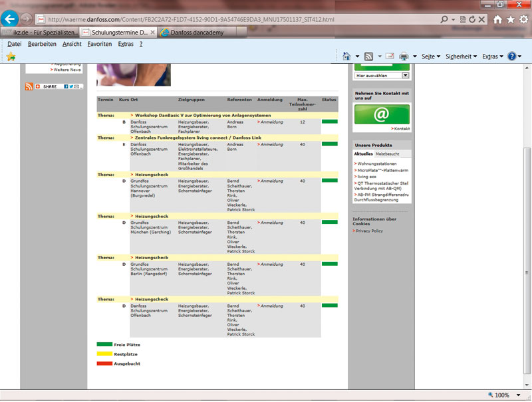Click the Twitter share icon
The height and width of the screenshot is (402, 532).
coord(71,86)
